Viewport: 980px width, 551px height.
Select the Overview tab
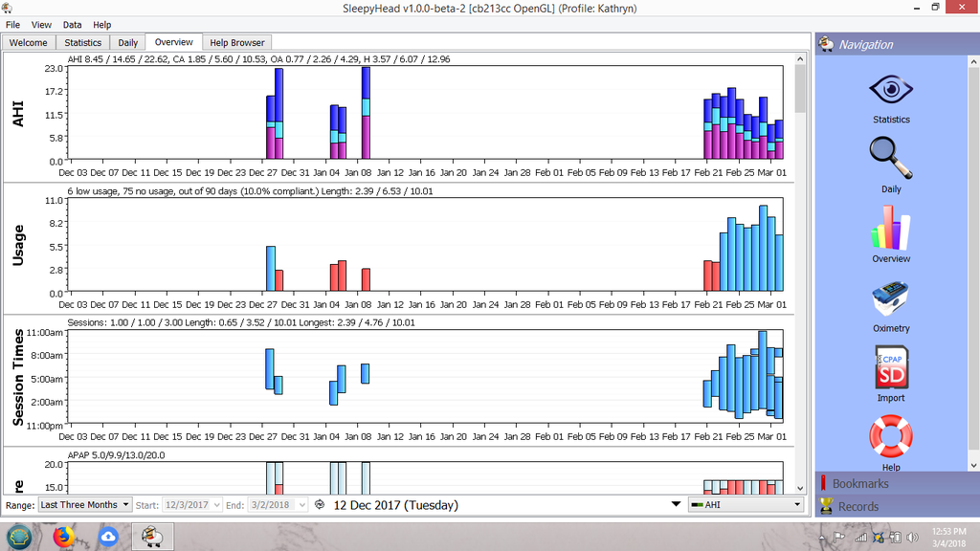coord(174,42)
